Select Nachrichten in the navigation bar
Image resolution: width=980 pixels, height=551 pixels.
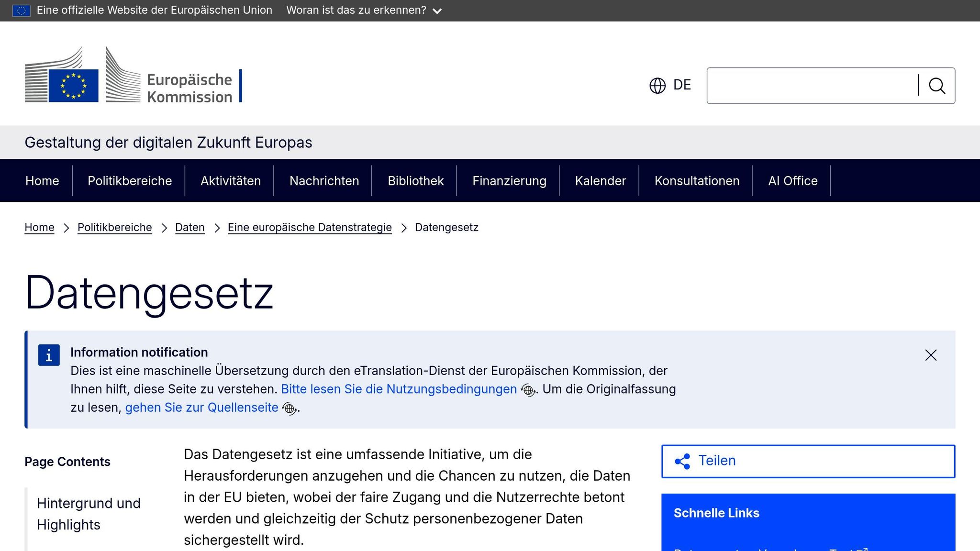click(324, 181)
